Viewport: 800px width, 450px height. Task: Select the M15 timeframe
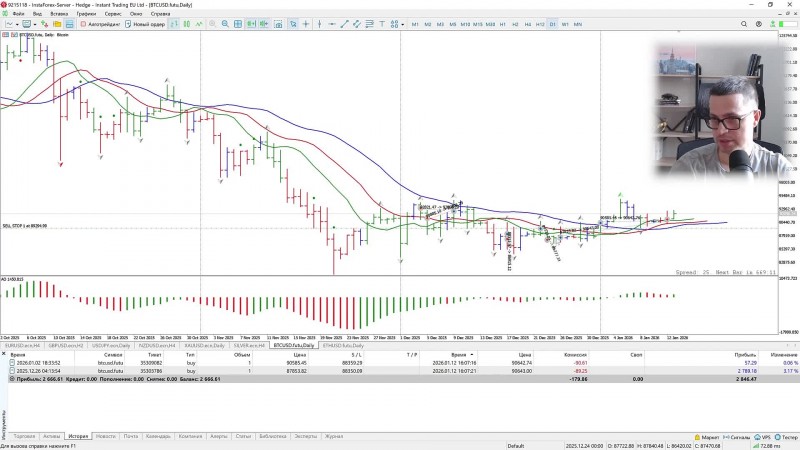[478, 24]
